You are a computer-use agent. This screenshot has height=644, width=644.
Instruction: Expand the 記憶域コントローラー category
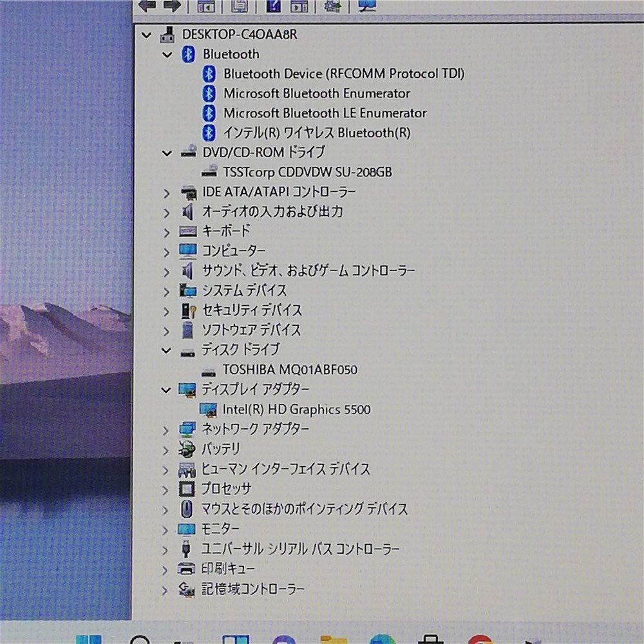[x=167, y=589]
